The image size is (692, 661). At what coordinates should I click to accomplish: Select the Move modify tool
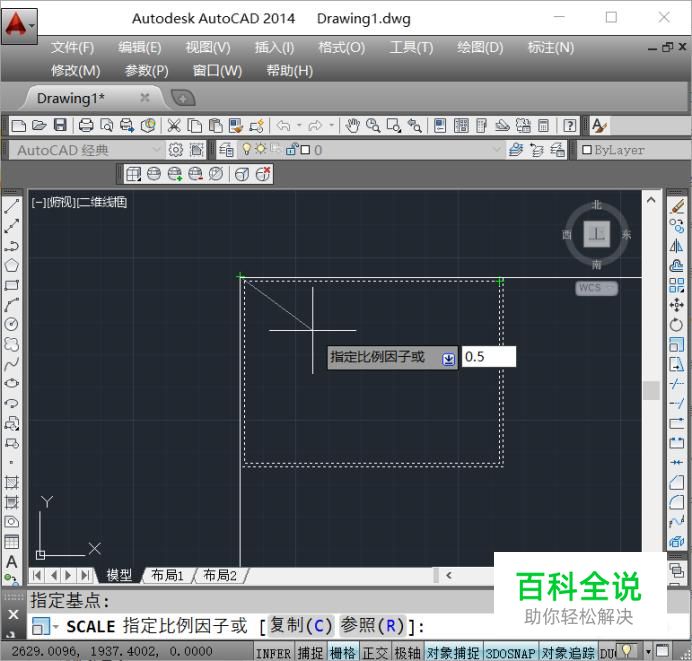coord(676,305)
